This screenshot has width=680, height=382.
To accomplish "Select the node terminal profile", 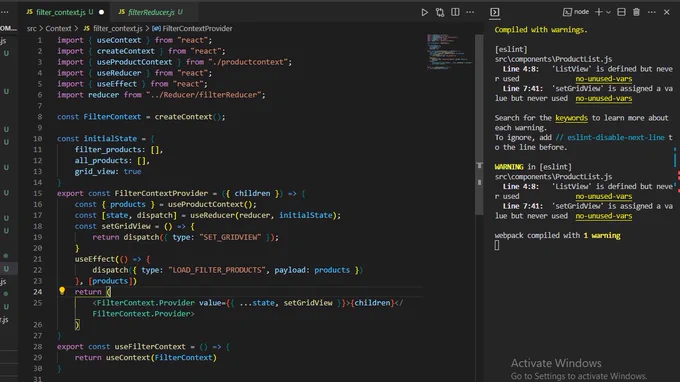I will (575, 12).
